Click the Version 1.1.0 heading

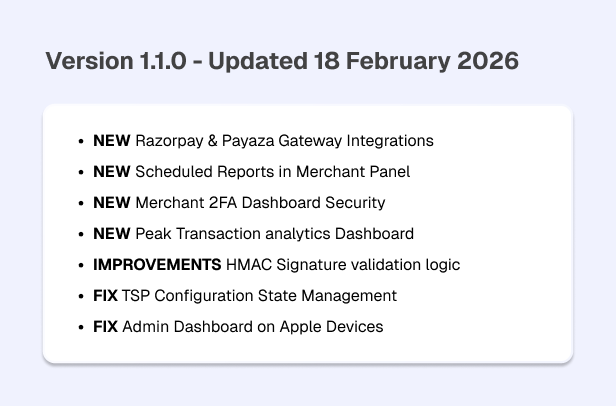click(282, 61)
